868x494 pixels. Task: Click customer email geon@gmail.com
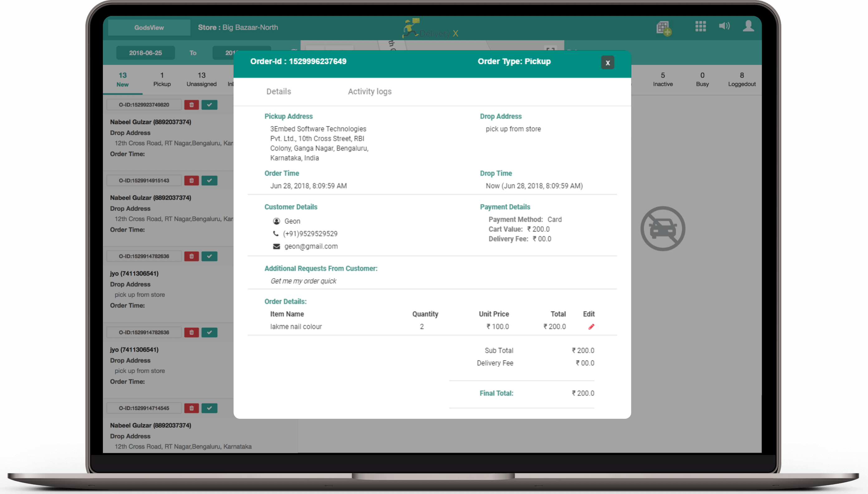[x=311, y=246]
